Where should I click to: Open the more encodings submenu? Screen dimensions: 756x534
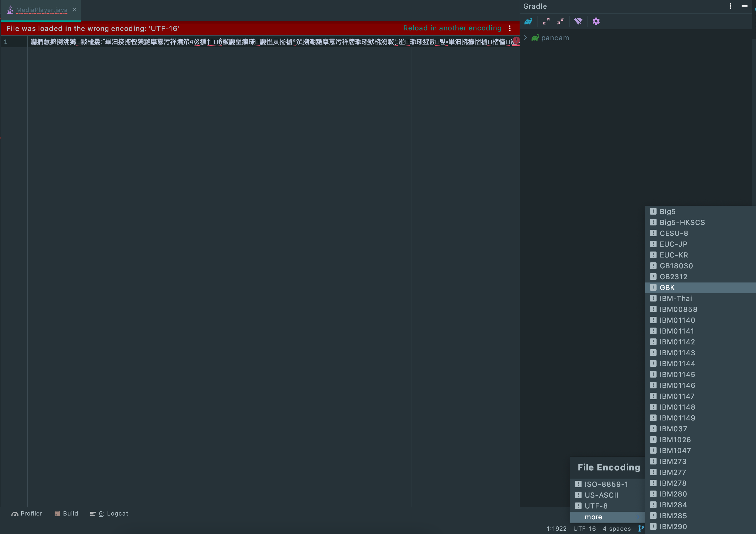tap(593, 517)
